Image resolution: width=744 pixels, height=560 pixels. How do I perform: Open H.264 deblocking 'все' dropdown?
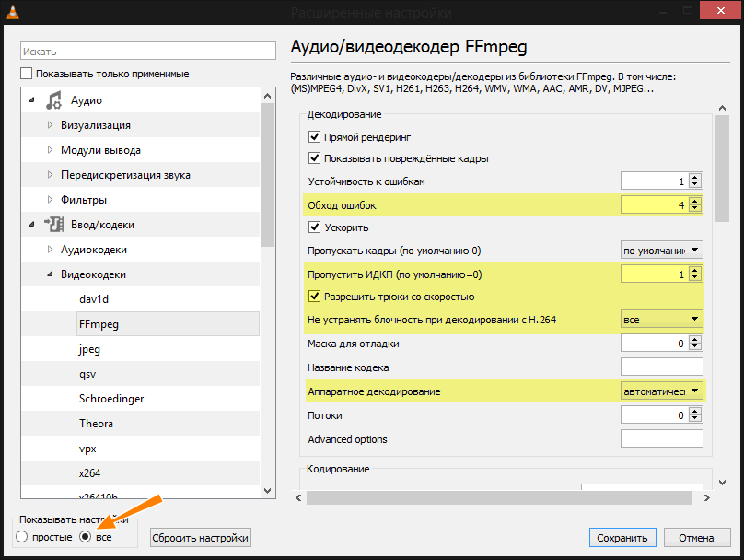(x=661, y=319)
